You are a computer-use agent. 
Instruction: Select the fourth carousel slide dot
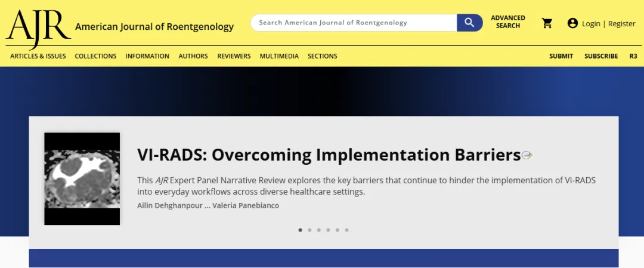pos(328,230)
